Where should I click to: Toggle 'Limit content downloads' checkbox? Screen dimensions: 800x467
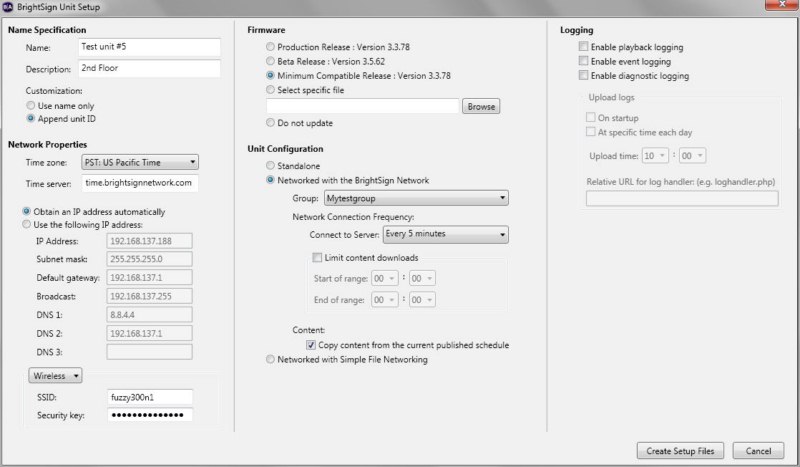pyautogui.click(x=317, y=257)
